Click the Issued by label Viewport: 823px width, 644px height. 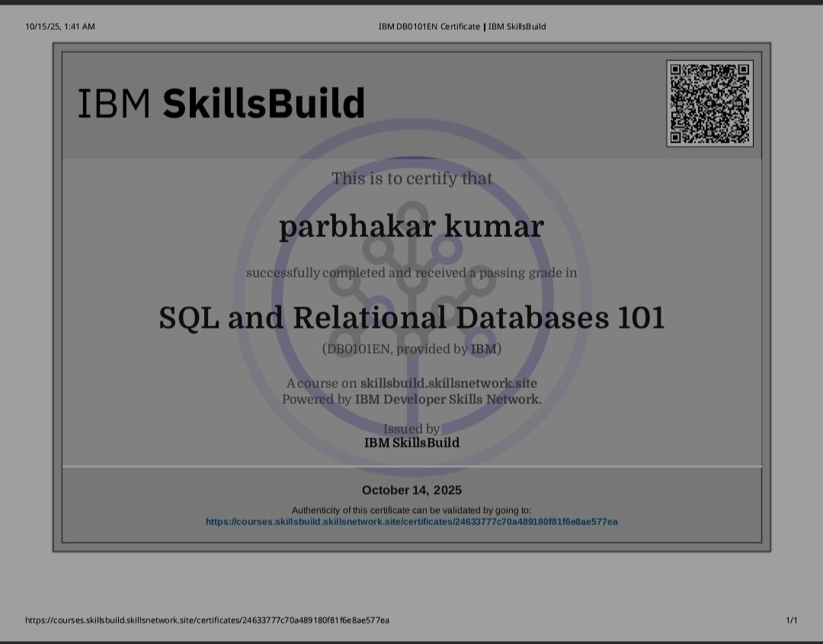point(411,429)
